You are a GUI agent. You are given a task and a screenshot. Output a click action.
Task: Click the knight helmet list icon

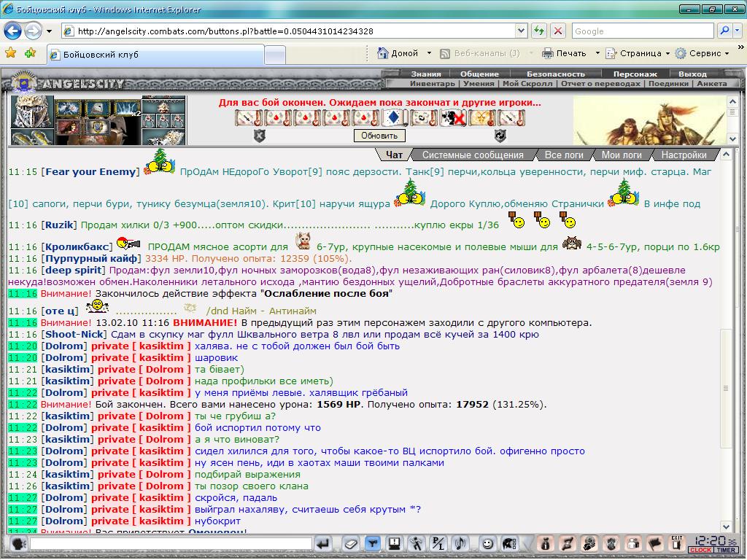click(x=508, y=543)
